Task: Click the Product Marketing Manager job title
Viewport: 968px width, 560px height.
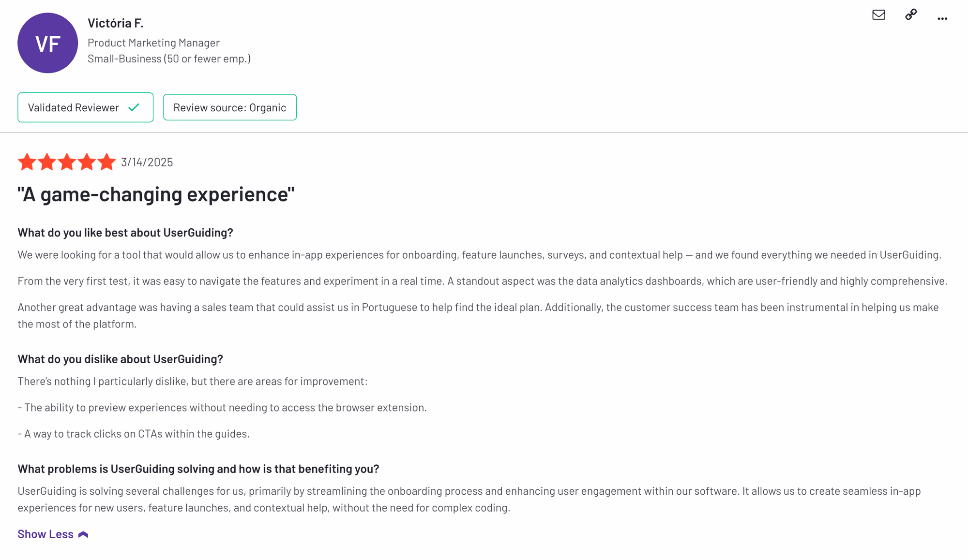Action: [x=153, y=43]
